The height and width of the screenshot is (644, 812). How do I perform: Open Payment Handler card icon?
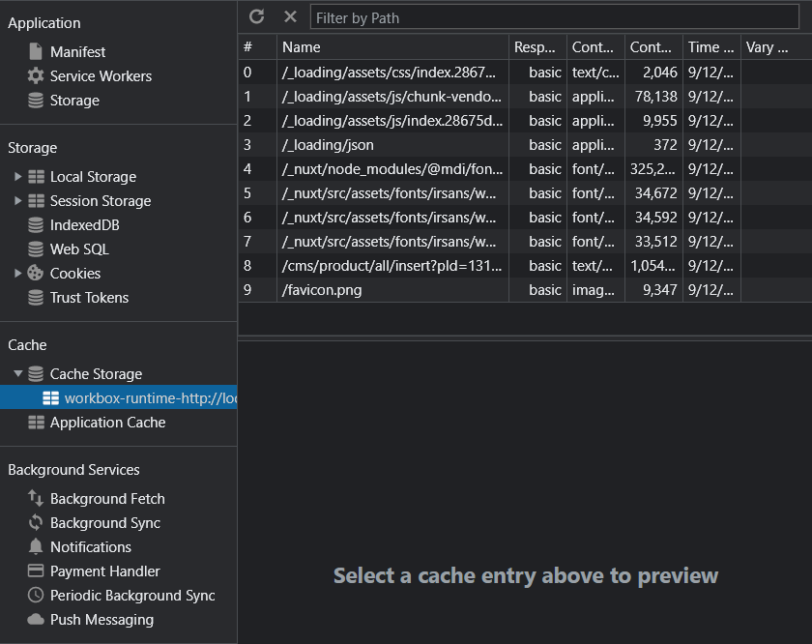pos(36,571)
